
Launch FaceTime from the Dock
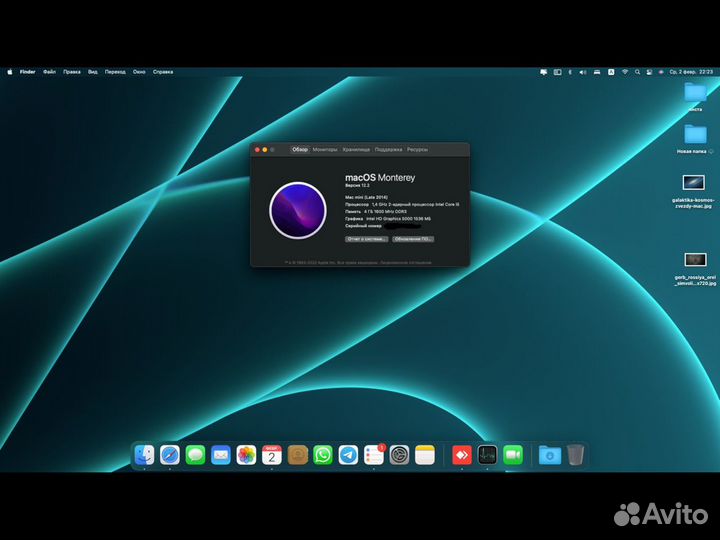pyautogui.click(x=513, y=455)
